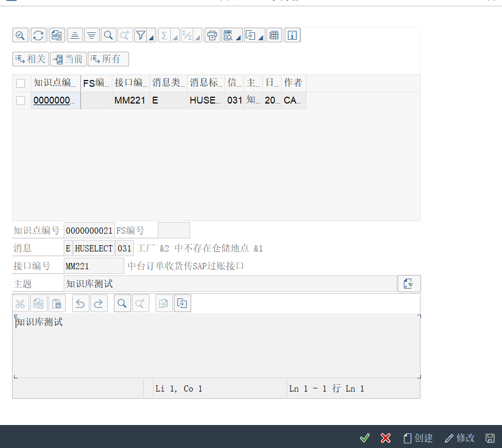Viewport: 502px width, 448px height.
Task: Sort the list in descending order
Action: pos(92,35)
